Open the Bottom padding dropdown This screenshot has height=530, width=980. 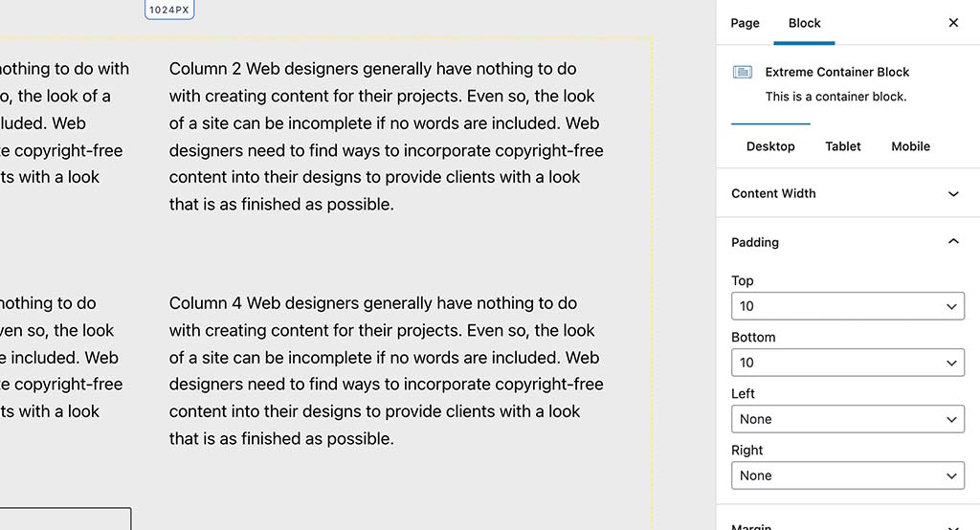[848, 363]
